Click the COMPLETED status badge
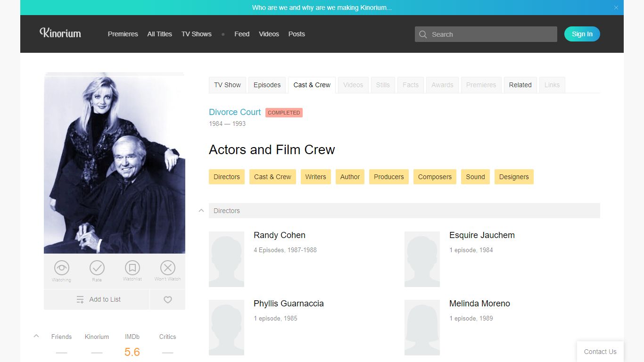 point(284,113)
